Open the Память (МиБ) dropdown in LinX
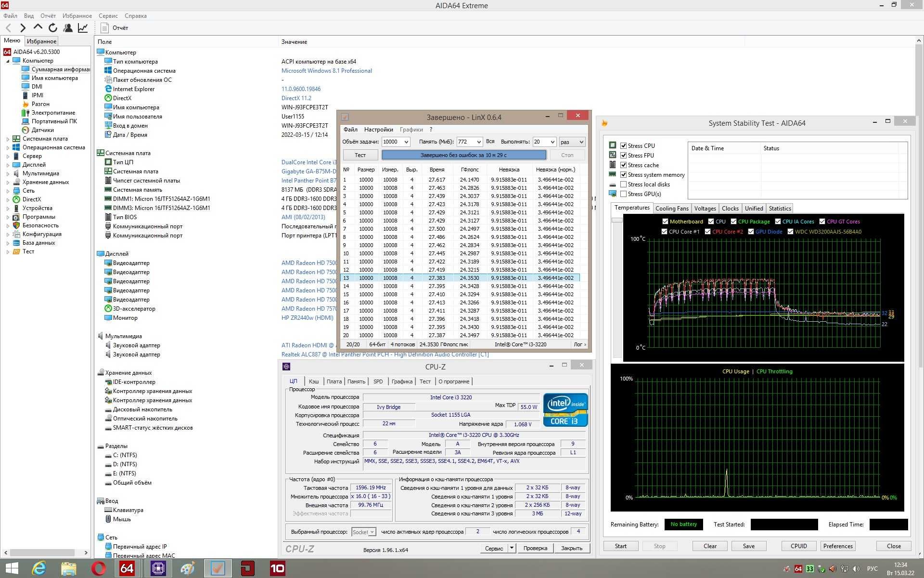The width and height of the screenshot is (924, 578). click(478, 142)
